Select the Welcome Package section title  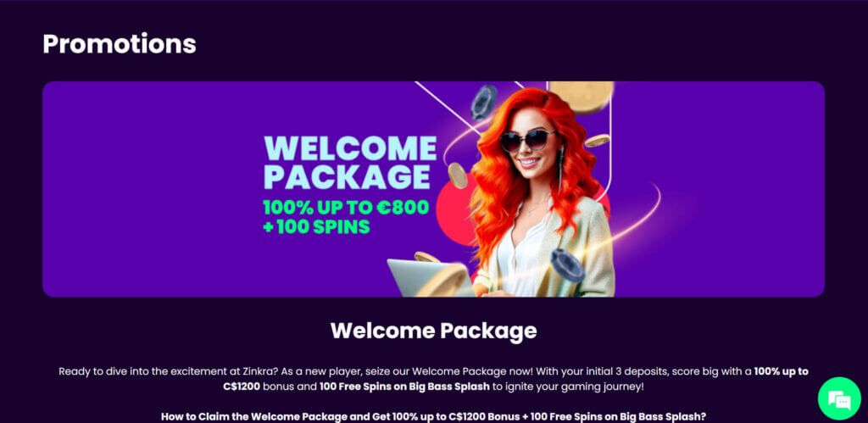click(433, 331)
